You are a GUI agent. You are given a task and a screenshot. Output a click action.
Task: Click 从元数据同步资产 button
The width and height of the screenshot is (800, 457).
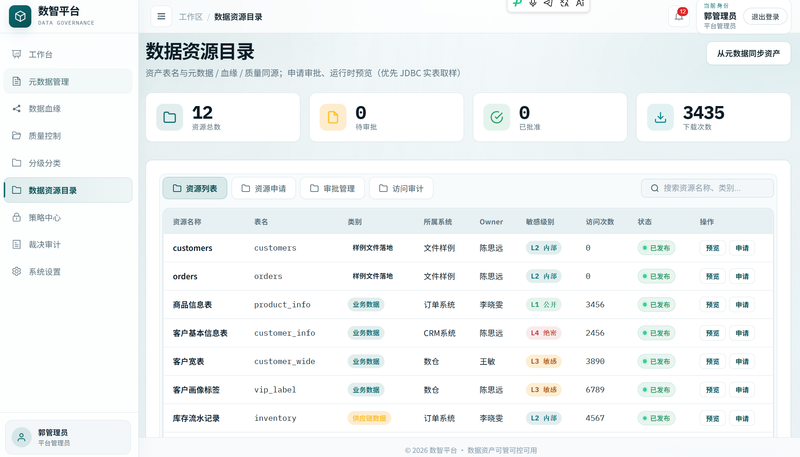point(748,53)
